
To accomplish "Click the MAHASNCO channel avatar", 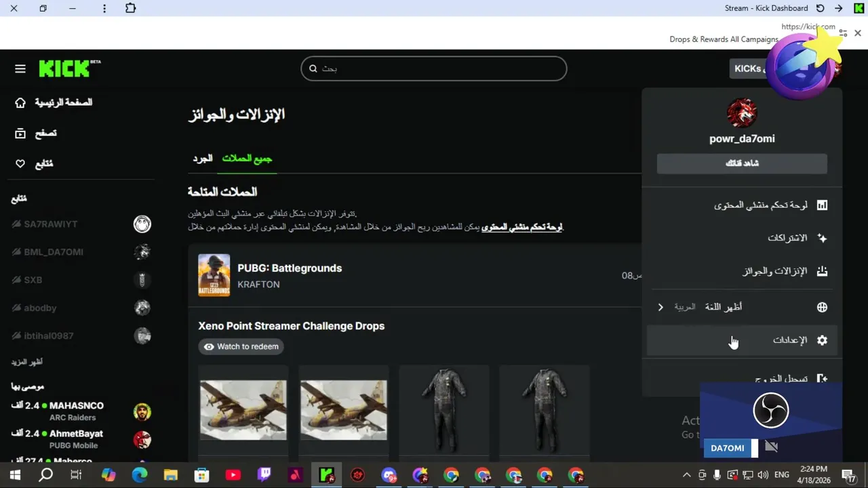I will coord(142,412).
